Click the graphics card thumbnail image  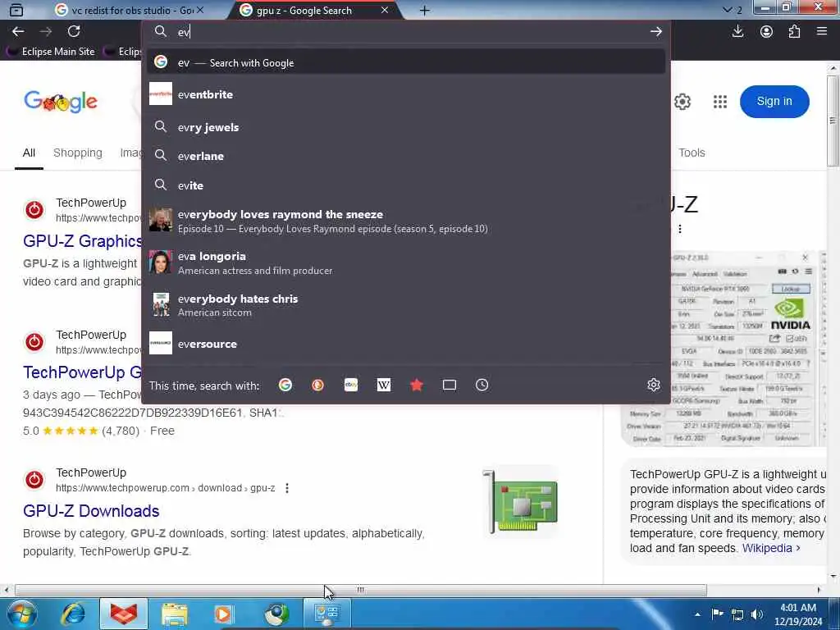click(x=520, y=502)
